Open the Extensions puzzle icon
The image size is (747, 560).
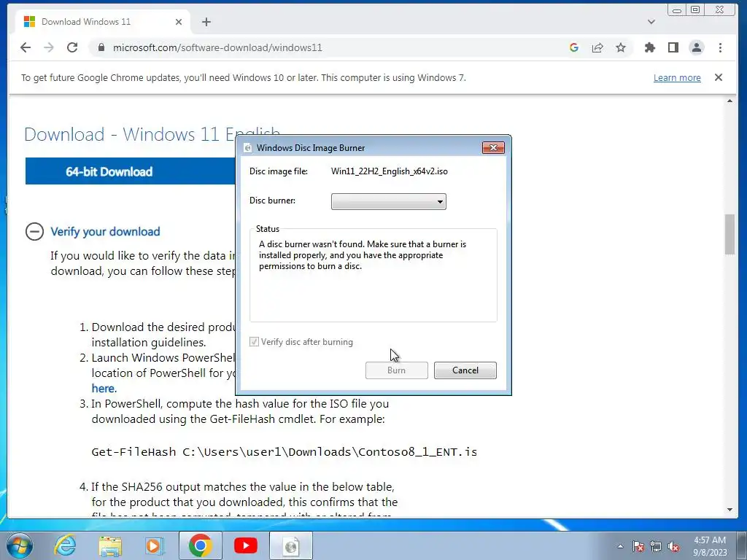point(650,47)
